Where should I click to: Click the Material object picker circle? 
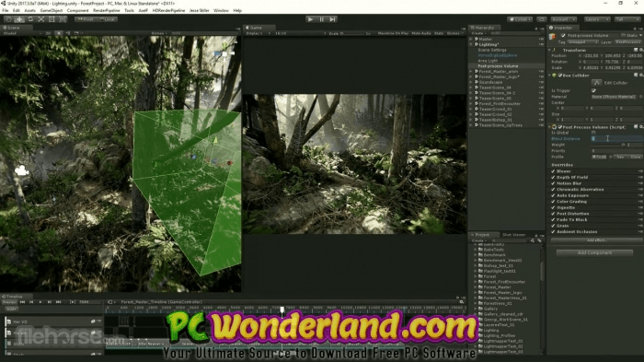click(x=640, y=97)
